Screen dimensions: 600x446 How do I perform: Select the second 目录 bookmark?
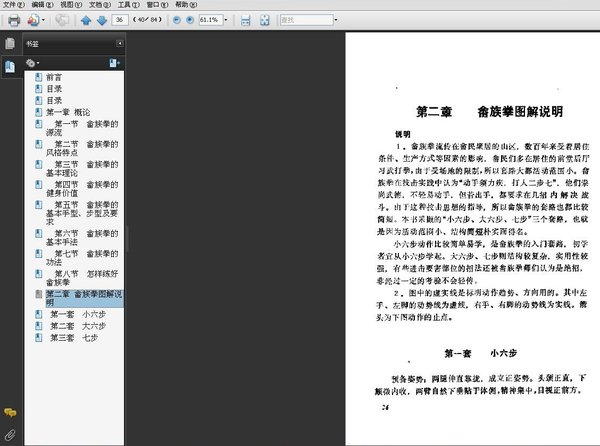[54, 101]
